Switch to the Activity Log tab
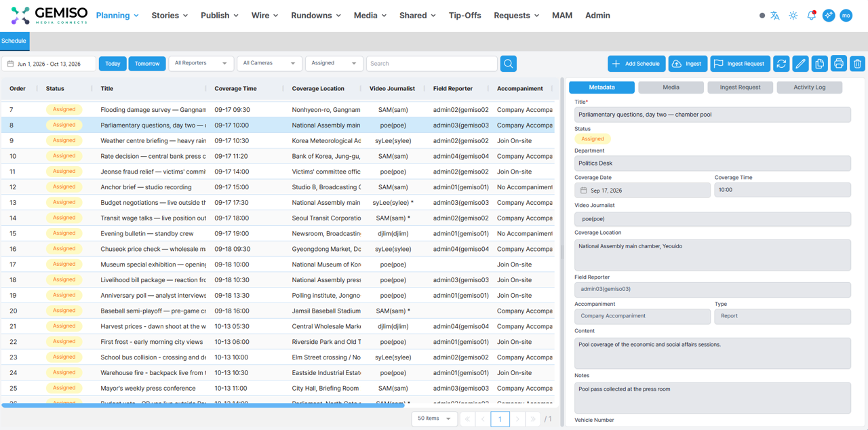The width and height of the screenshot is (868, 430). (x=810, y=87)
